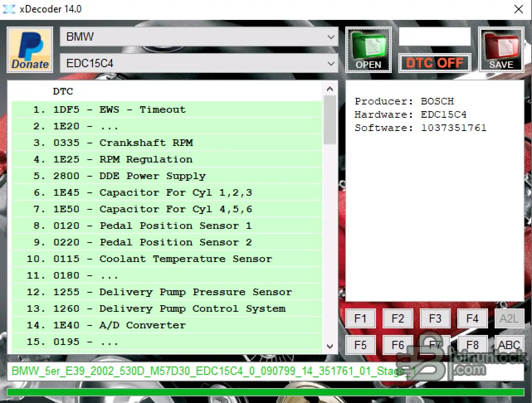532x403 pixels.
Task: Click the F5 function button
Action: (360, 345)
